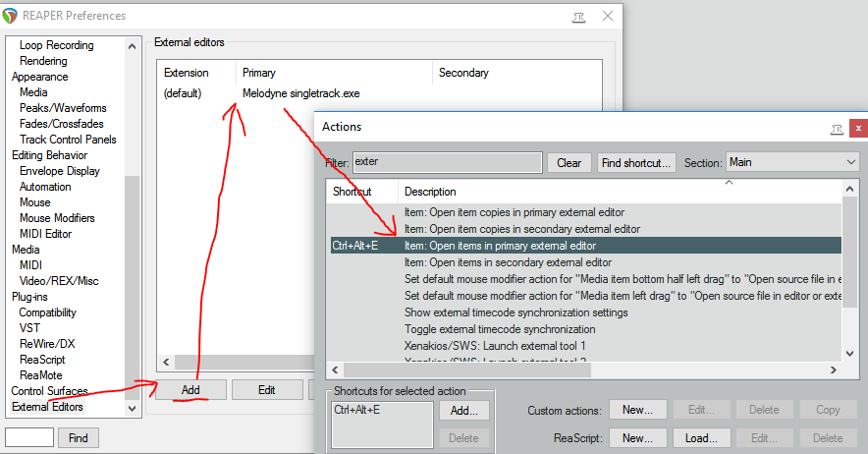Open Mouse Modifiers preferences
The height and width of the screenshot is (454, 868).
(x=57, y=218)
